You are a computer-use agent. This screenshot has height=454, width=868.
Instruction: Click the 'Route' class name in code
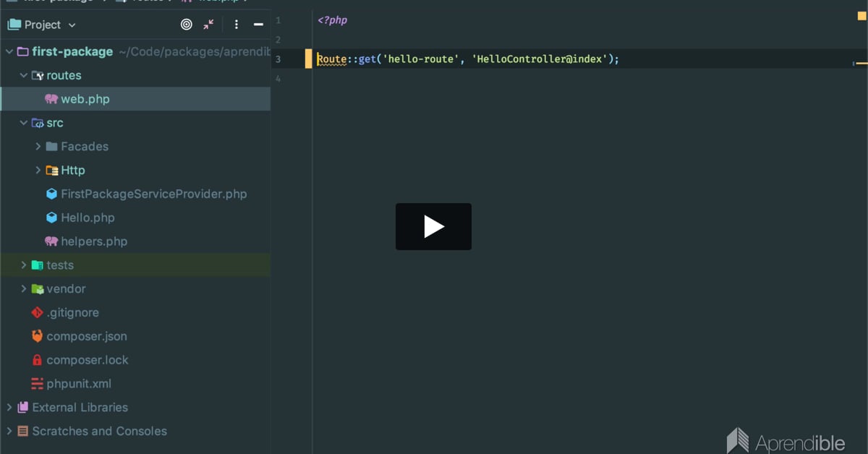tap(332, 59)
